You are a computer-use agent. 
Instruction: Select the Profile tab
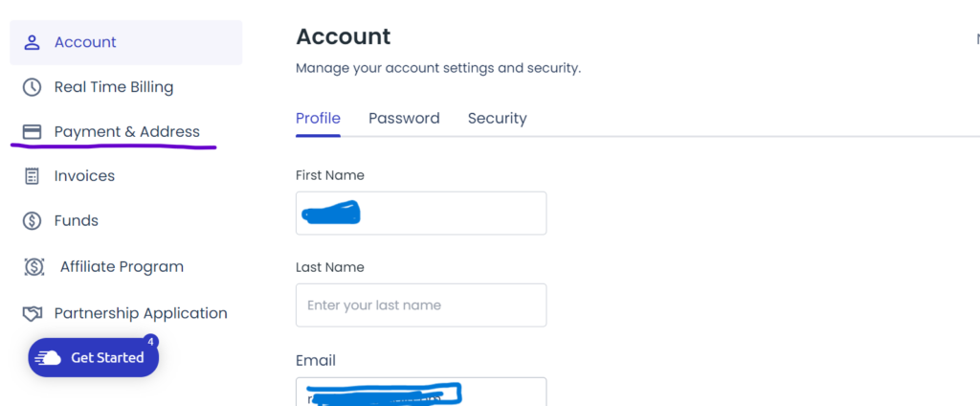(x=318, y=118)
